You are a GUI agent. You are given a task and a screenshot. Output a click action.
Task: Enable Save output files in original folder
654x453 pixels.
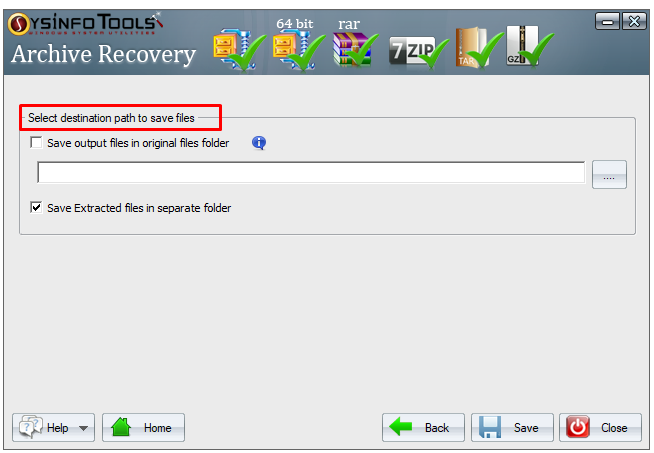click(36, 143)
